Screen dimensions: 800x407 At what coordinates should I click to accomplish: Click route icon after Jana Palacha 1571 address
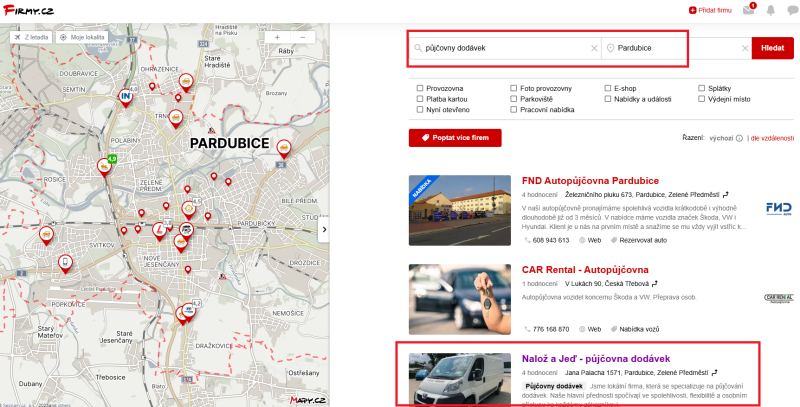714,373
